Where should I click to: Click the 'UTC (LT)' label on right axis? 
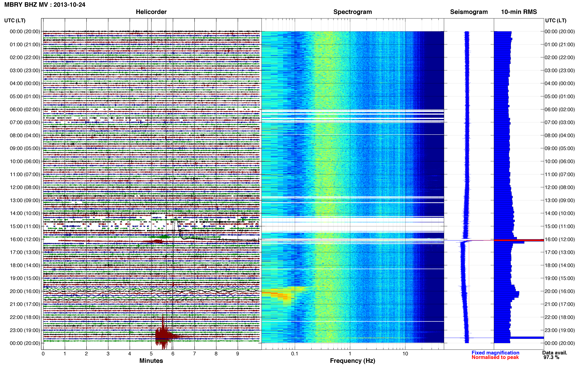pyautogui.click(x=556, y=20)
